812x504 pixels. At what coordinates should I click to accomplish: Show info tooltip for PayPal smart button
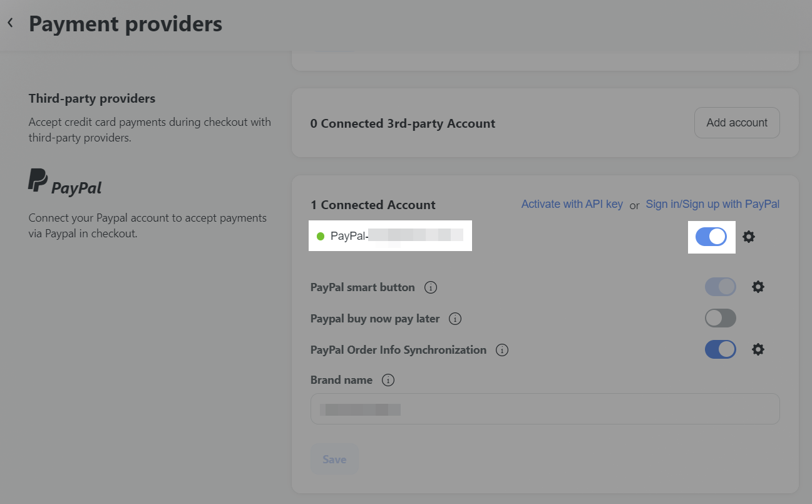pyautogui.click(x=430, y=287)
